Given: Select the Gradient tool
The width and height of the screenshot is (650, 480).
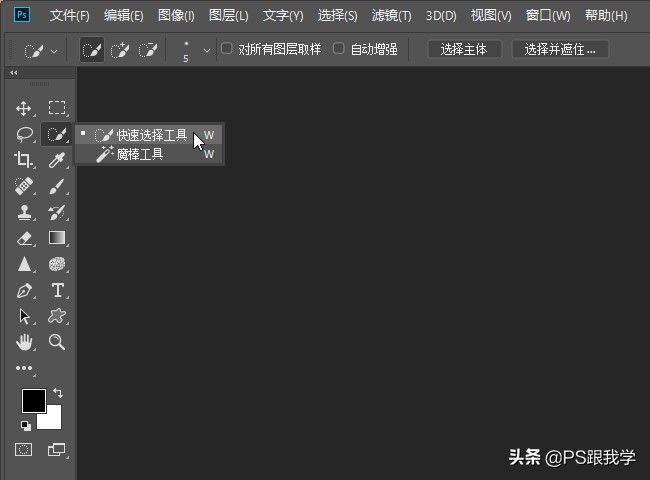Looking at the screenshot, I should [57, 238].
